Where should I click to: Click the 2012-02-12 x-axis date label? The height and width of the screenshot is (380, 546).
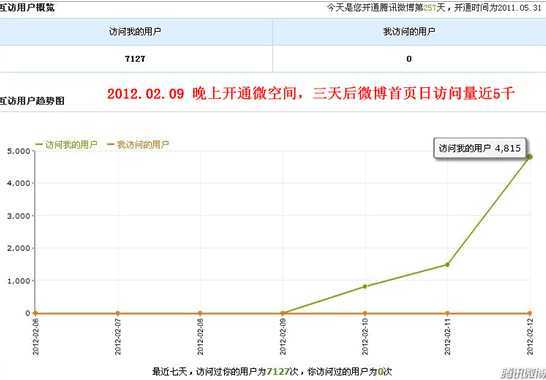pos(530,337)
